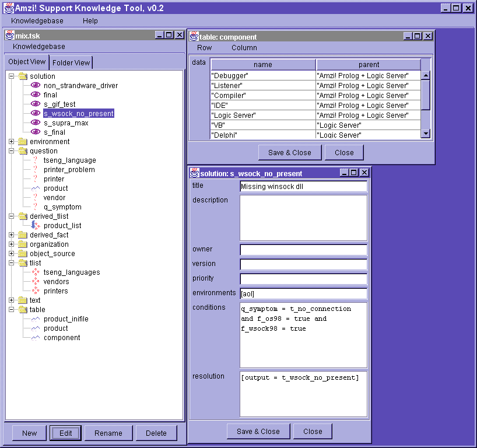Open the Row menu in table window

pyautogui.click(x=204, y=48)
